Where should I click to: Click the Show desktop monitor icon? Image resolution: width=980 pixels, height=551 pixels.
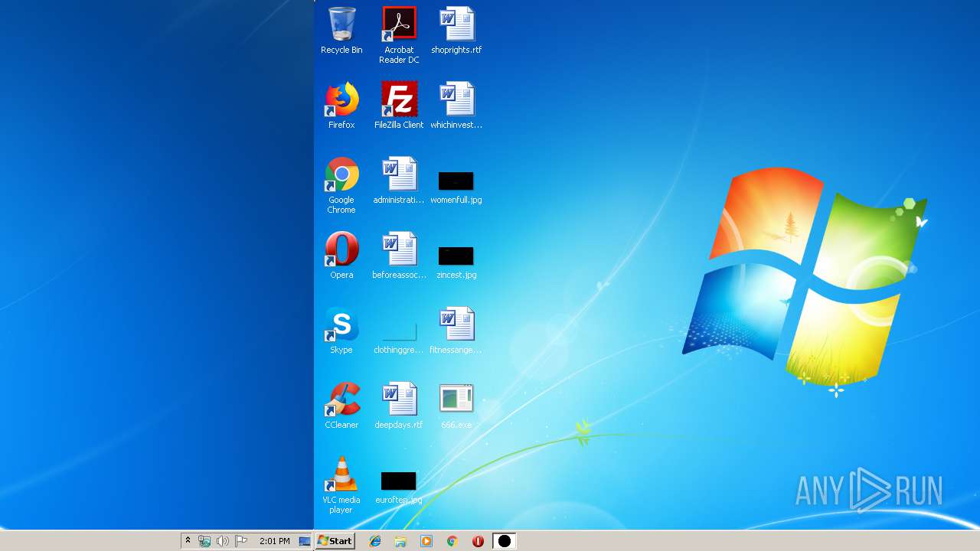[305, 541]
